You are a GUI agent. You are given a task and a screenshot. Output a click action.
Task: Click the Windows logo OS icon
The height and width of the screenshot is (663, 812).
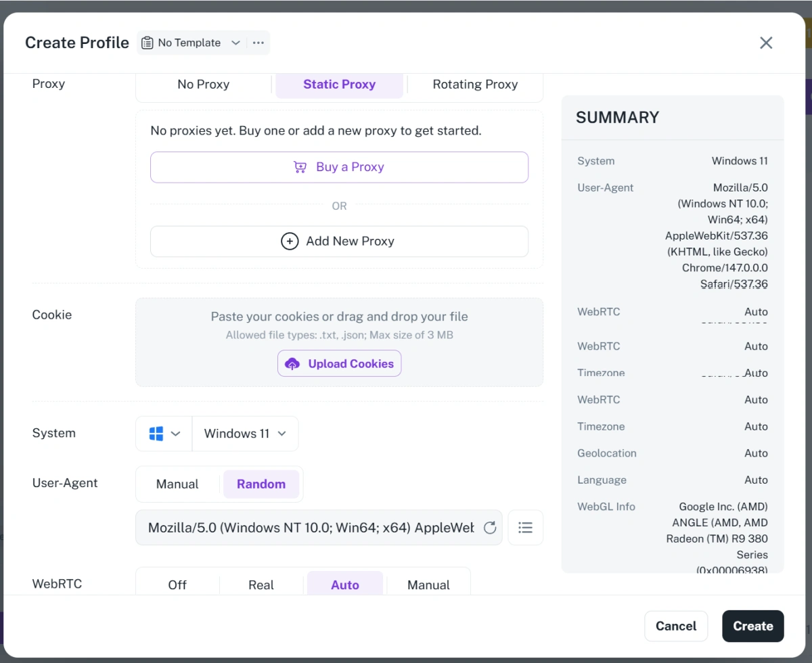(156, 434)
